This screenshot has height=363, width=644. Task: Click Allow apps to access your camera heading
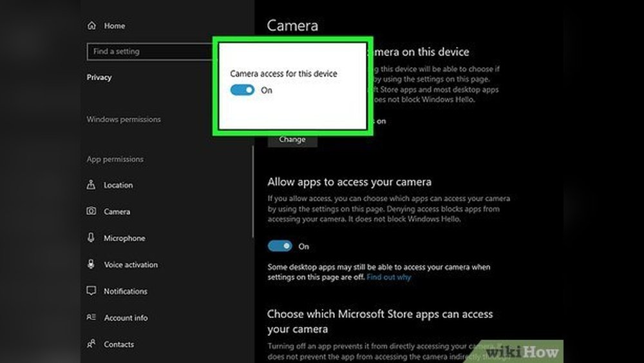pos(350,182)
